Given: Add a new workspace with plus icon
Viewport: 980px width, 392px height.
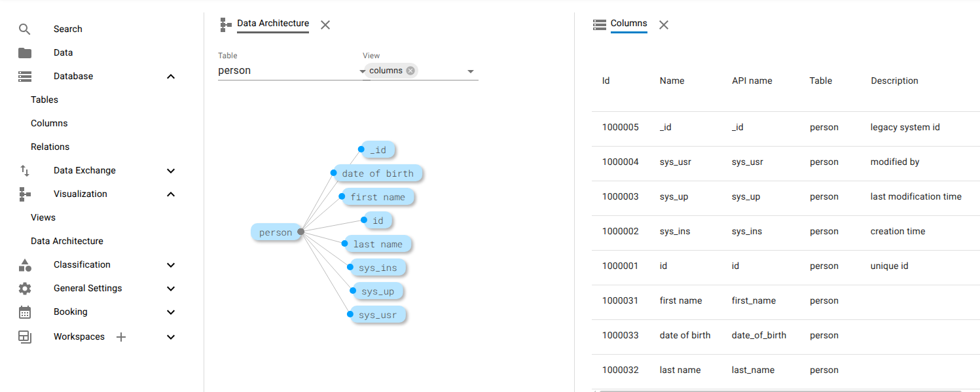Looking at the screenshot, I should pyautogui.click(x=120, y=337).
